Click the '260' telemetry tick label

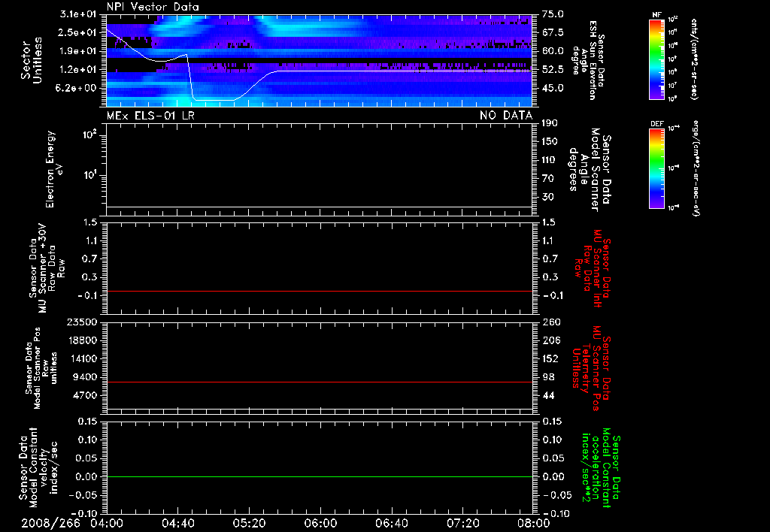(550, 322)
